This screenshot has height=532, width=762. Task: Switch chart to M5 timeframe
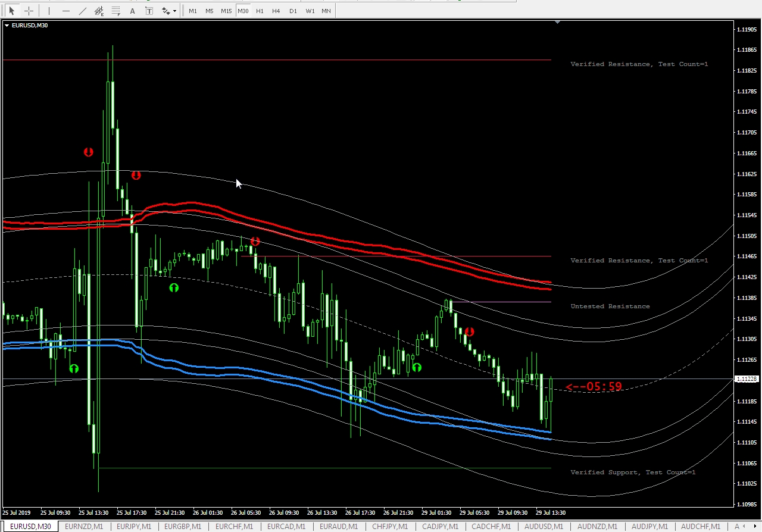(209, 11)
